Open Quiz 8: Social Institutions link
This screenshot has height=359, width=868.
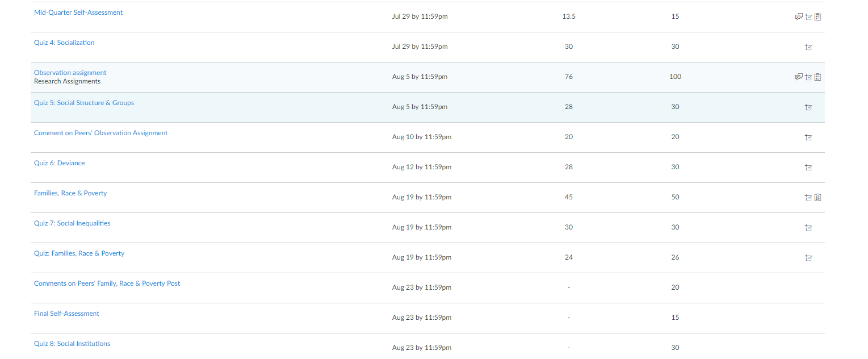point(72,344)
